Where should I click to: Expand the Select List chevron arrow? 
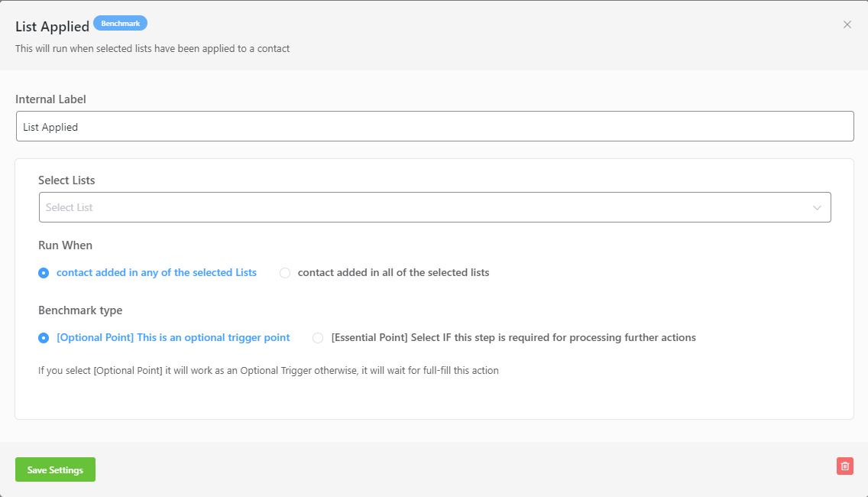(818, 207)
